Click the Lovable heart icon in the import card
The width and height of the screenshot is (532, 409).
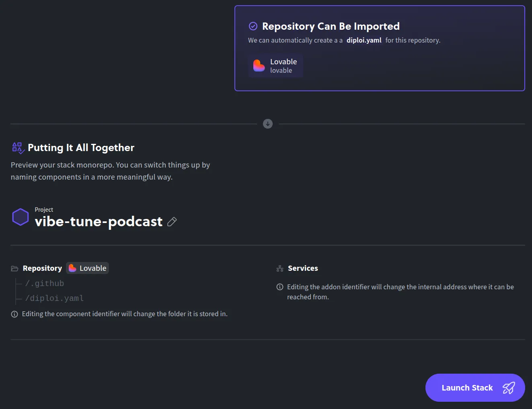click(x=259, y=65)
